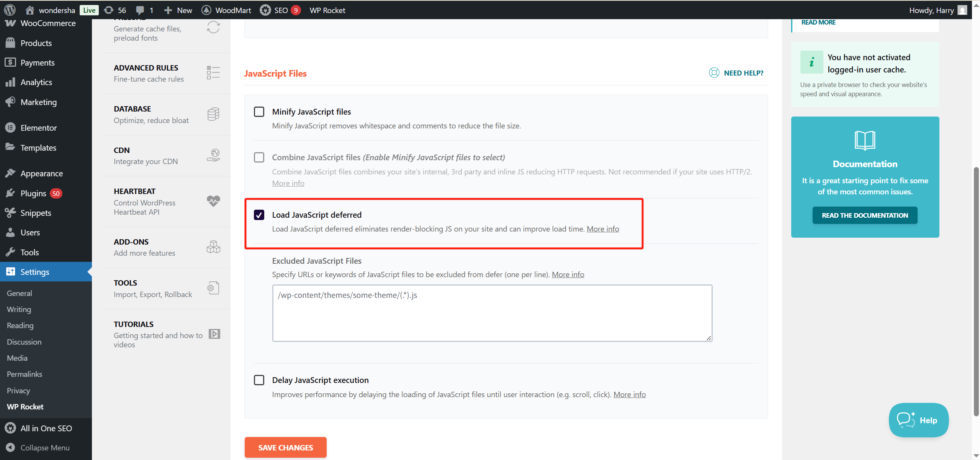The width and height of the screenshot is (980, 460).
Task: Enable Minify JavaScript files
Action: pyautogui.click(x=259, y=112)
